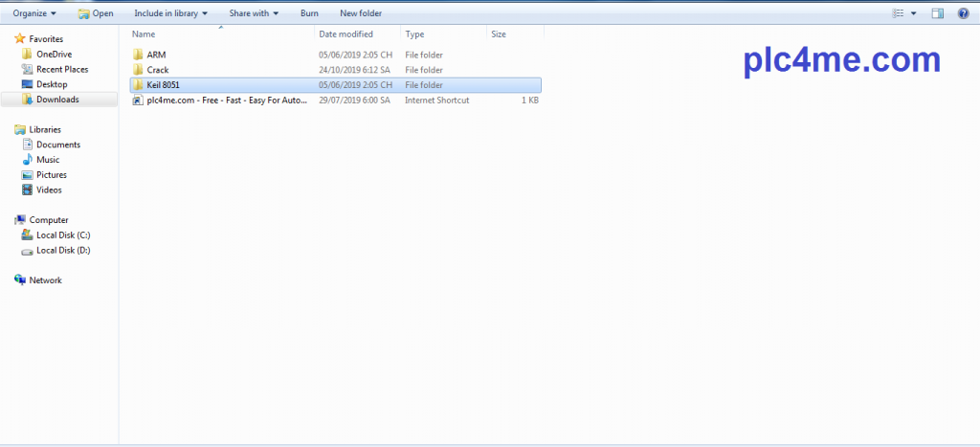The height and width of the screenshot is (447, 980).
Task: Open the view options dropdown arrow
Action: click(914, 13)
